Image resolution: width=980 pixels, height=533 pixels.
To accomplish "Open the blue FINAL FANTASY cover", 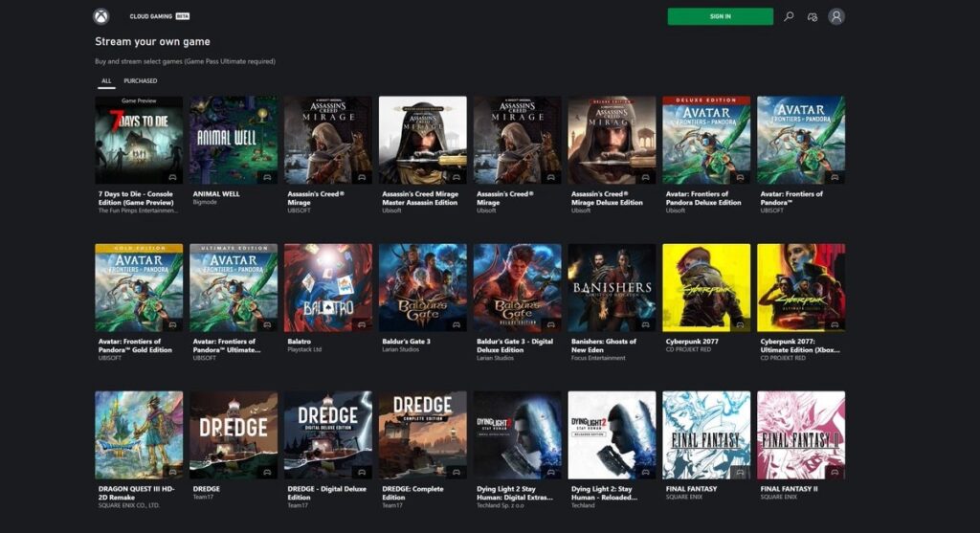I will 706,434.
